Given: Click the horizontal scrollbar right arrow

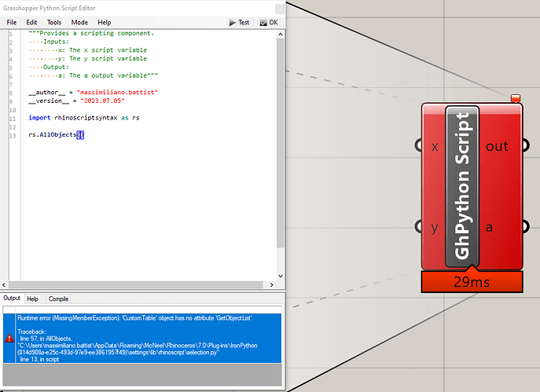Looking at the screenshot, I should [x=272, y=284].
